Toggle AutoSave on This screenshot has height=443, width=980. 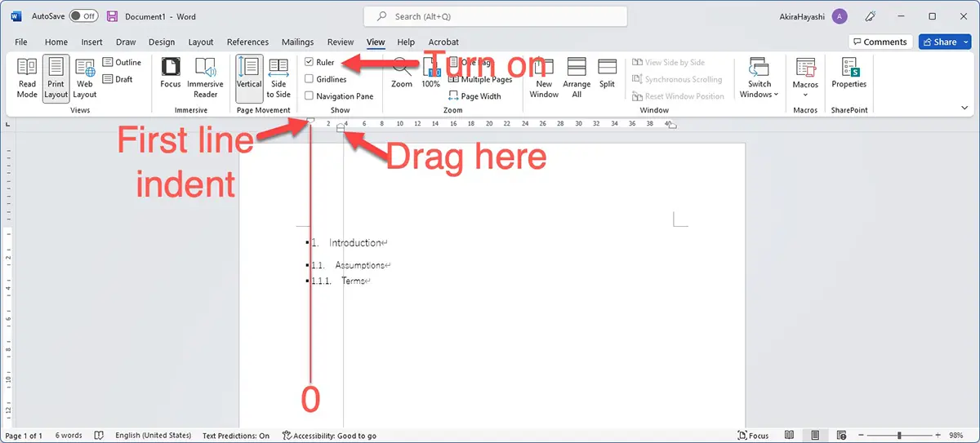coord(83,16)
